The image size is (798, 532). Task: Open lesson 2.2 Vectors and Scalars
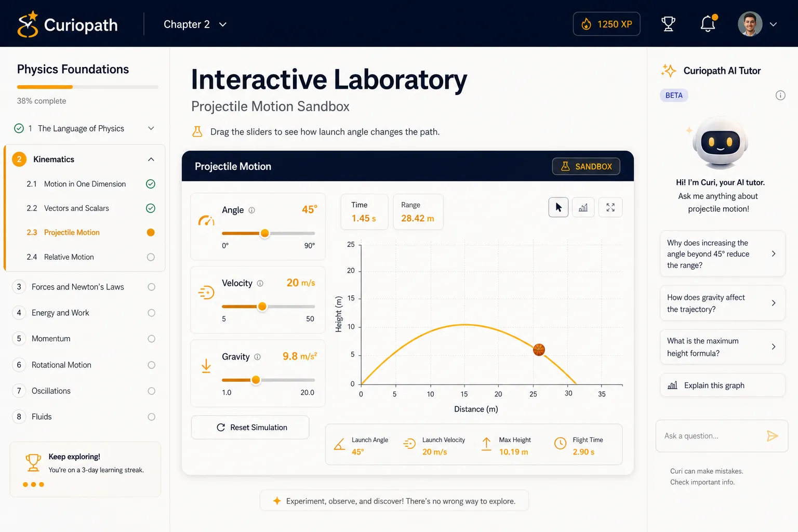tap(76, 208)
